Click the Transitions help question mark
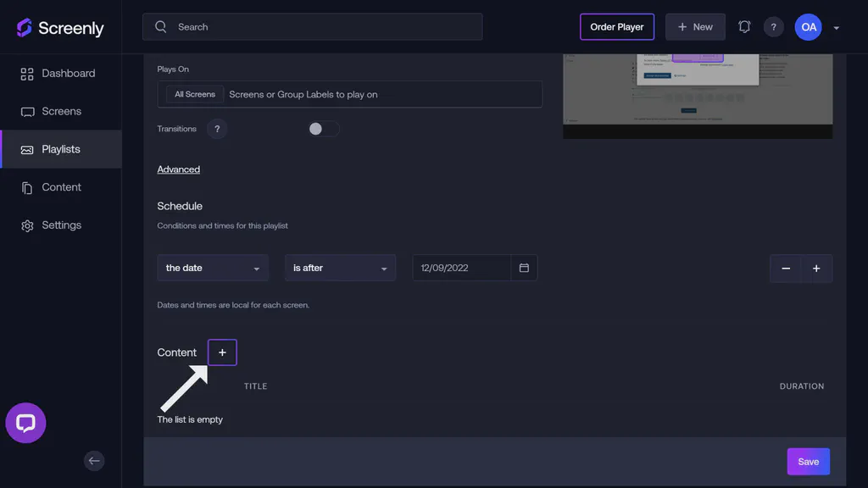This screenshot has height=488, width=868. tap(217, 129)
